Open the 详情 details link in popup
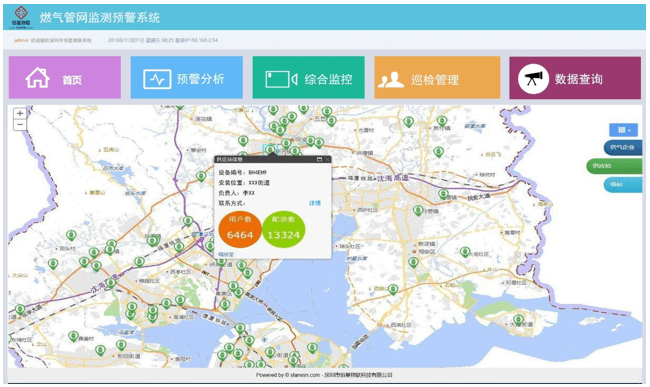Image resolution: width=650 pixels, height=387 pixels. [315, 203]
